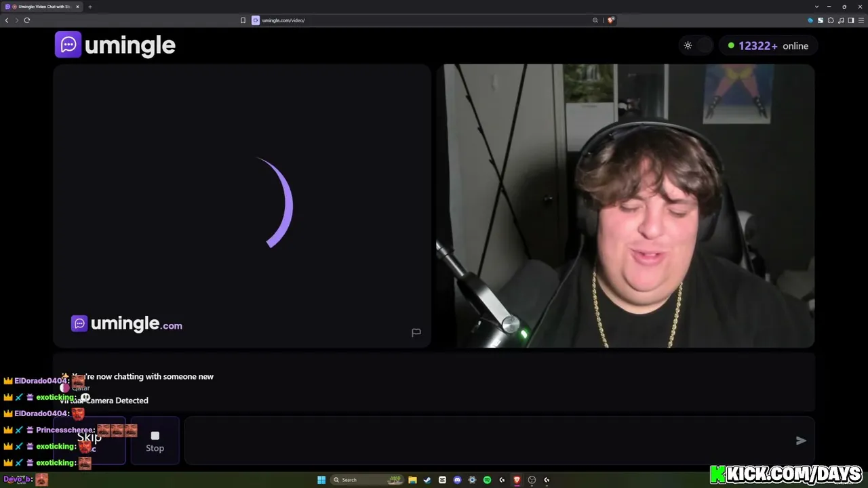This screenshot has height=488, width=868.
Task: Open the umingle logo home link
Action: point(115,45)
